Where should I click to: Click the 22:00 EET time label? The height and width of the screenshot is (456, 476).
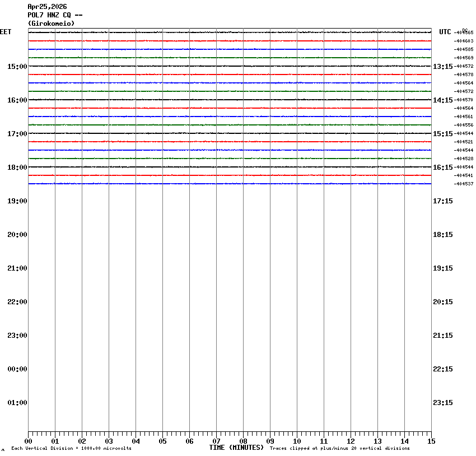pyautogui.click(x=17, y=302)
